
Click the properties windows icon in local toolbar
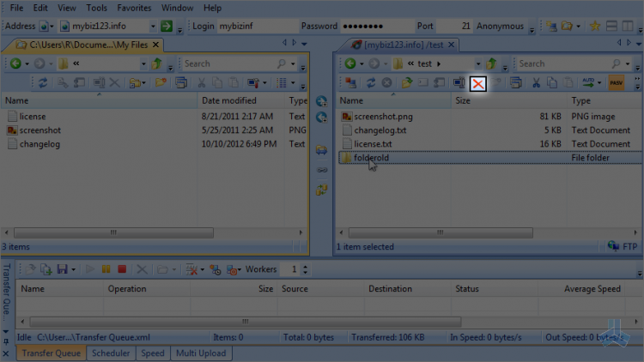(x=181, y=82)
